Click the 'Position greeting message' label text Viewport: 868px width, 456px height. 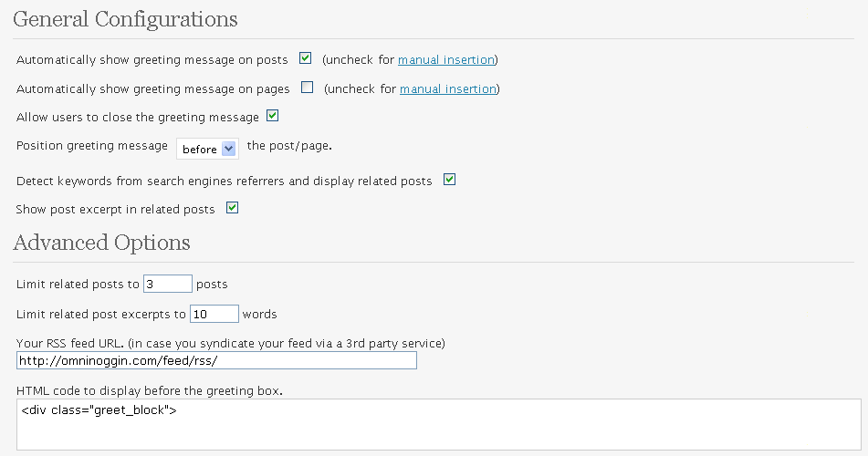point(92,146)
